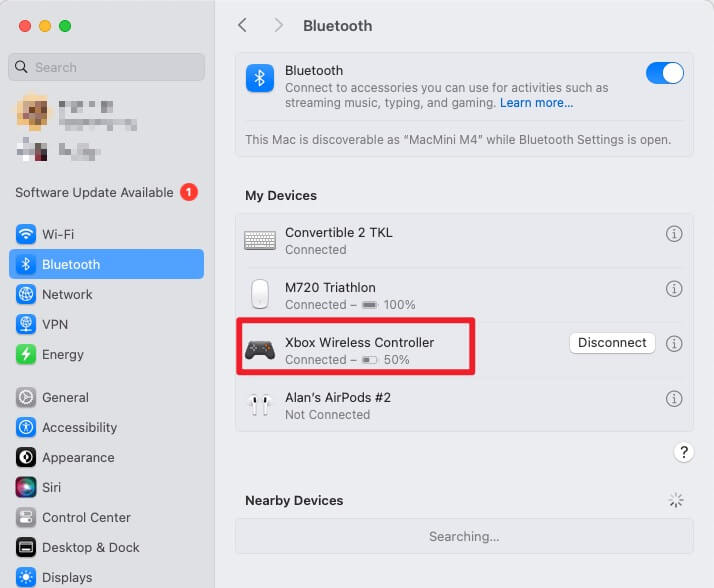Click the MacMini M4 discoverable text
Screen dimensions: 714x588
458,139
